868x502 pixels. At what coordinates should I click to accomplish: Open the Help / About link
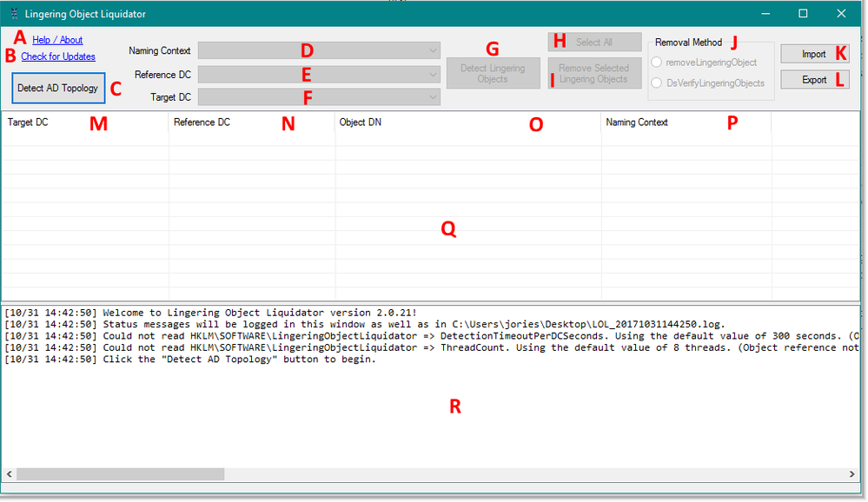(x=57, y=40)
